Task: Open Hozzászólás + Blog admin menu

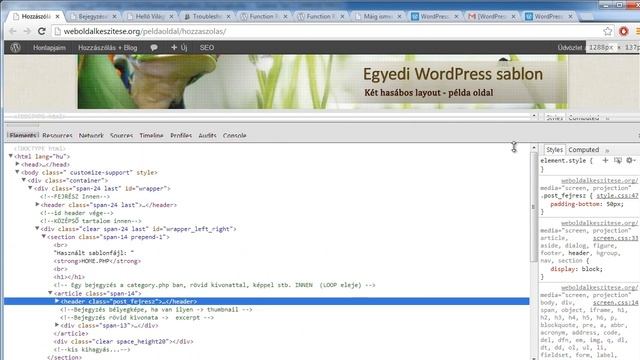Action: click(108, 48)
